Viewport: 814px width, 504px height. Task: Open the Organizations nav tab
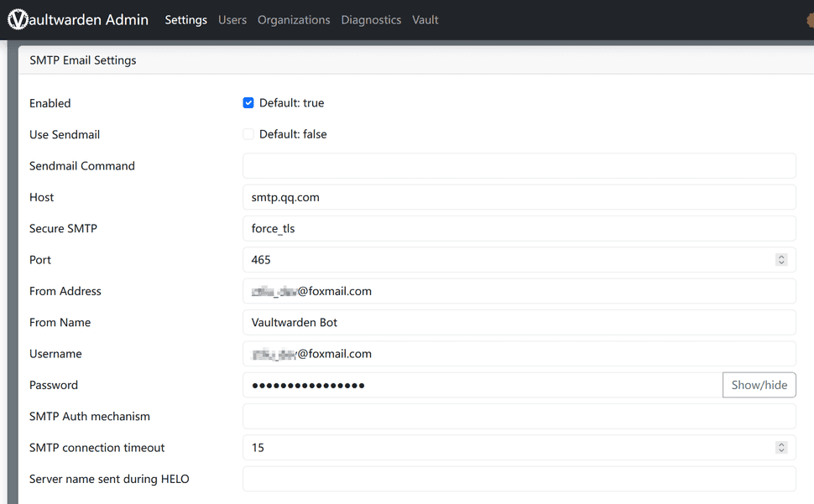pos(294,19)
